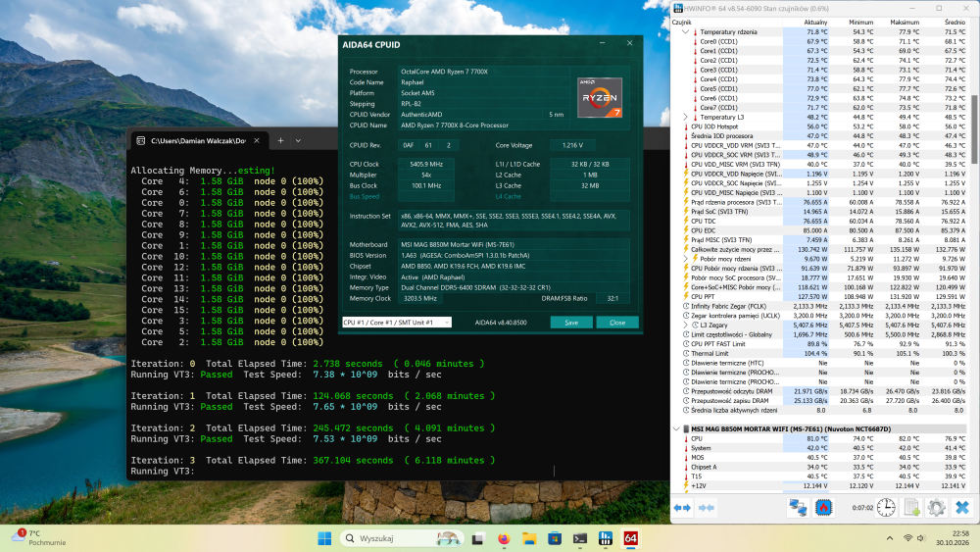Click the HWiNFO title bar app icon
The image size is (980, 552).
[x=678, y=8]
